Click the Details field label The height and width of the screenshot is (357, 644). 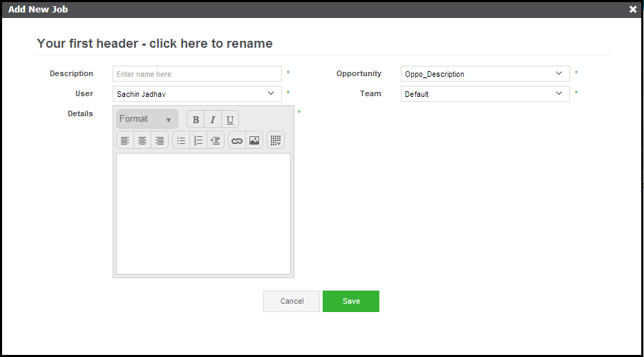[80, 113]
